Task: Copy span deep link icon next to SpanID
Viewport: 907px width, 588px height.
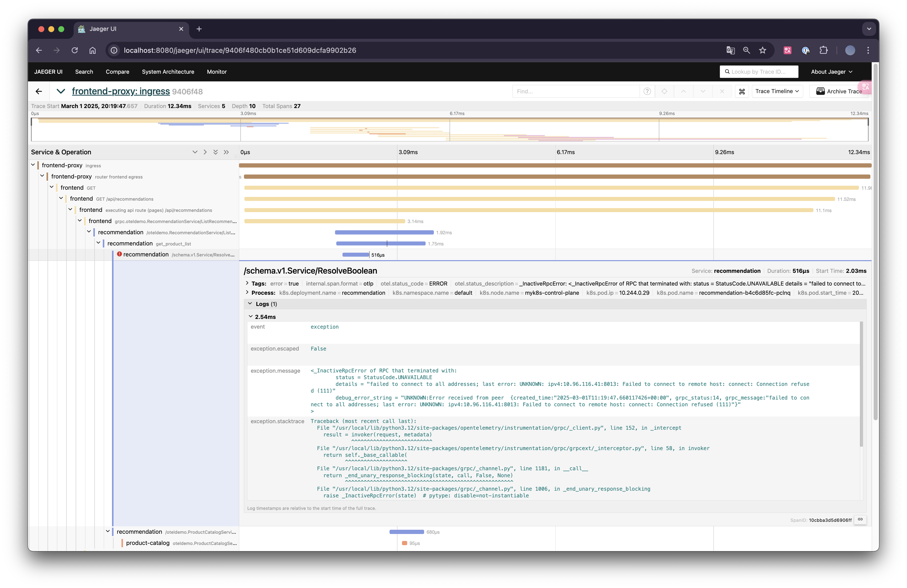Action: pyautogui.click(x=860, y=519)
